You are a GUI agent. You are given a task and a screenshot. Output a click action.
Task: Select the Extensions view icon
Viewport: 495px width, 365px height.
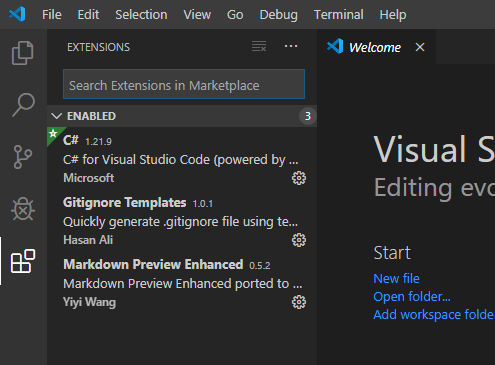[23, 261]
